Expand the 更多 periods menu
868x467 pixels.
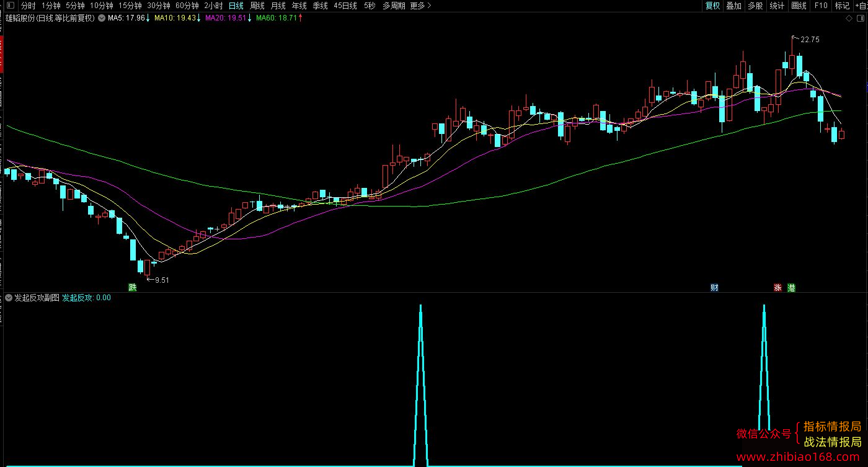[421, 6]
